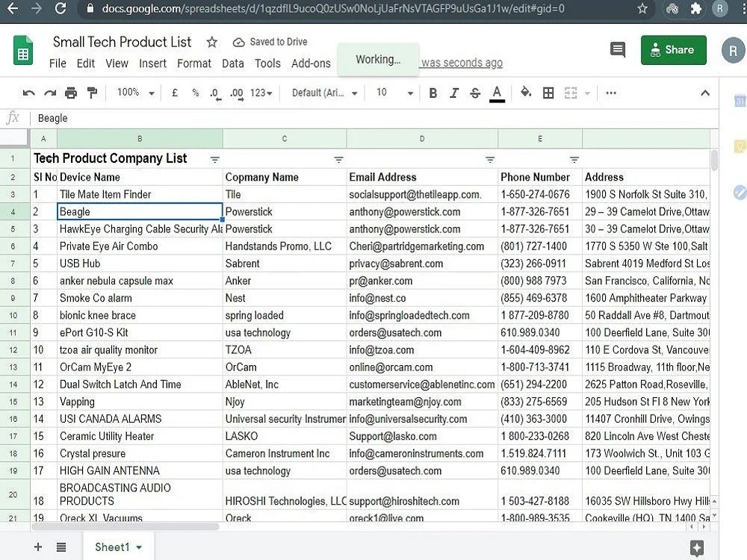Select the pr@anker.com cell
Image resolution: width=747 pixels, height=560 pixels.
click(x=422, y=281)
